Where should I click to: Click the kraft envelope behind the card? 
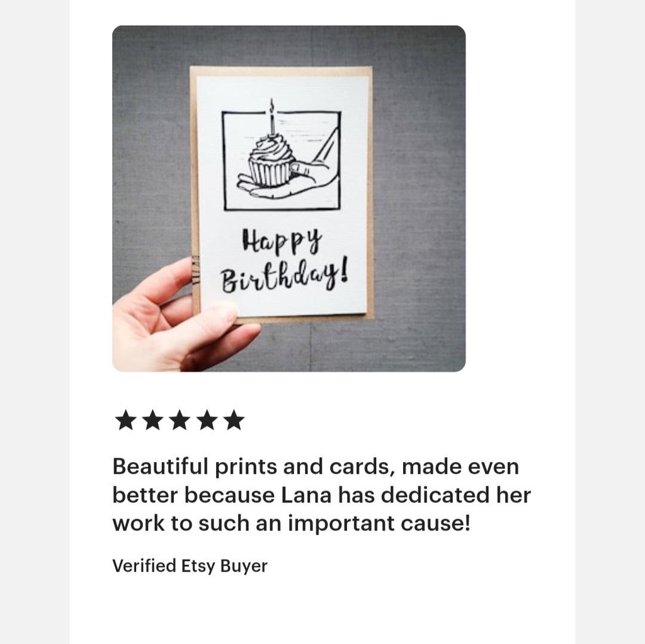[370, 193]
